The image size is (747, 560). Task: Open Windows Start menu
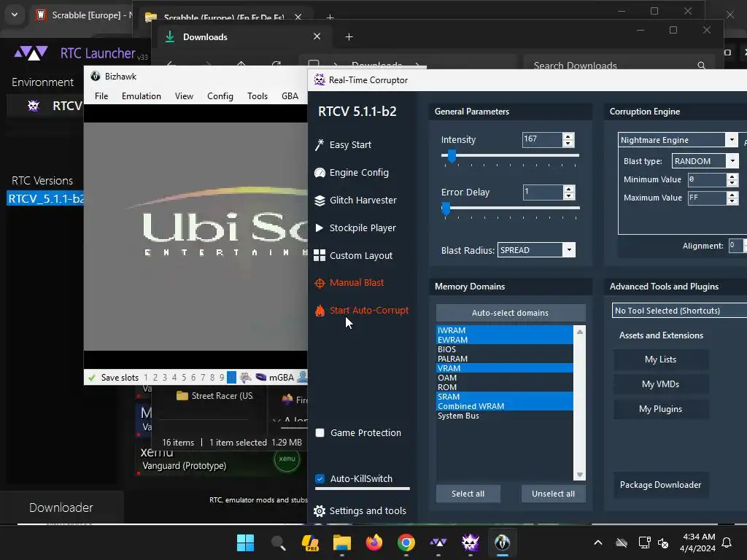pyautogui.click(x=245, y=542)
